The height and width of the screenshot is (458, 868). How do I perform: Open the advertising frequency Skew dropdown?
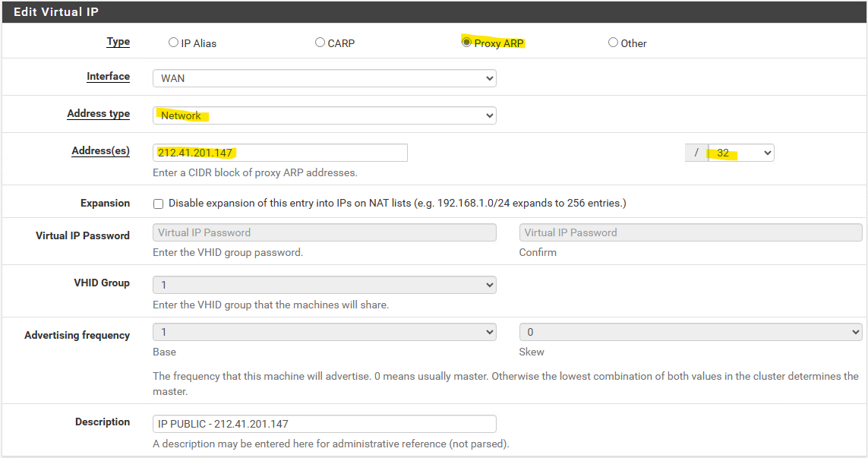[x=690, y=332]
